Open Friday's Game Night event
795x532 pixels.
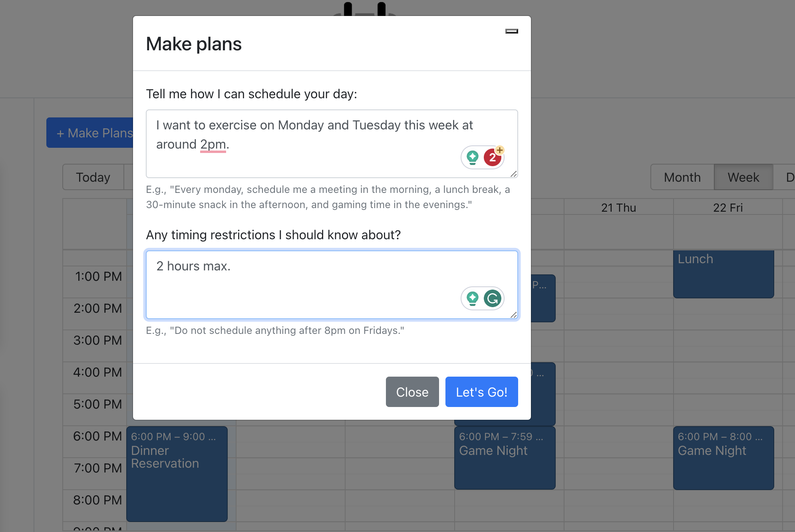pyautogui.click(x=723, y=458)
